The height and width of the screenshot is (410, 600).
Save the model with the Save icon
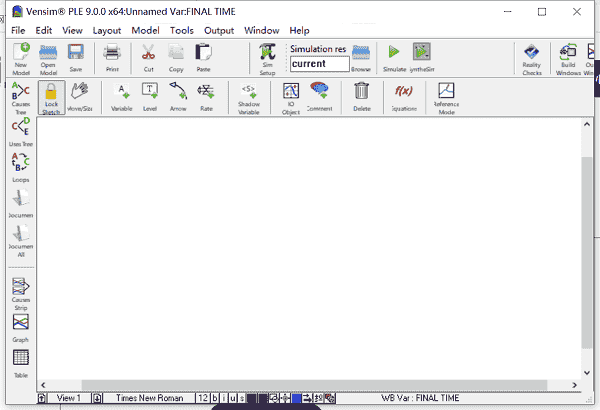tap(76, 58)
